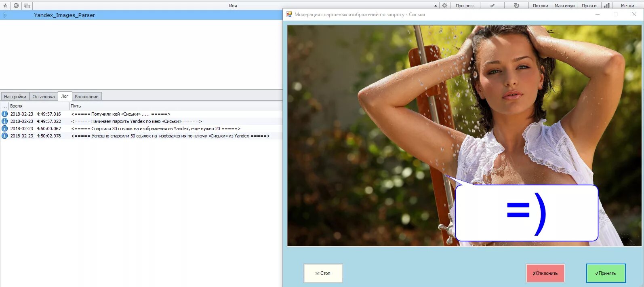Click the globe column header icon
The height and width of the screenshot is (287, 644).
[16, 6]
